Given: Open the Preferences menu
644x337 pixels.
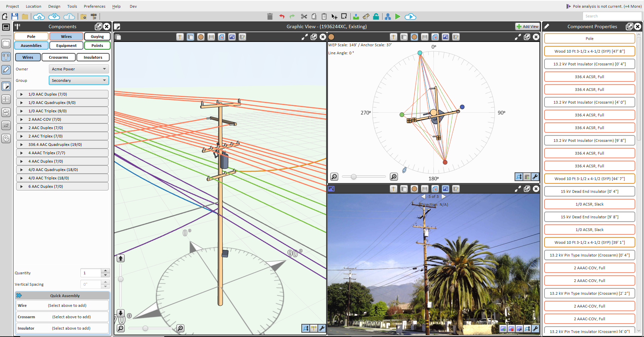Looking at the screenshot, I should coord(94,6).
